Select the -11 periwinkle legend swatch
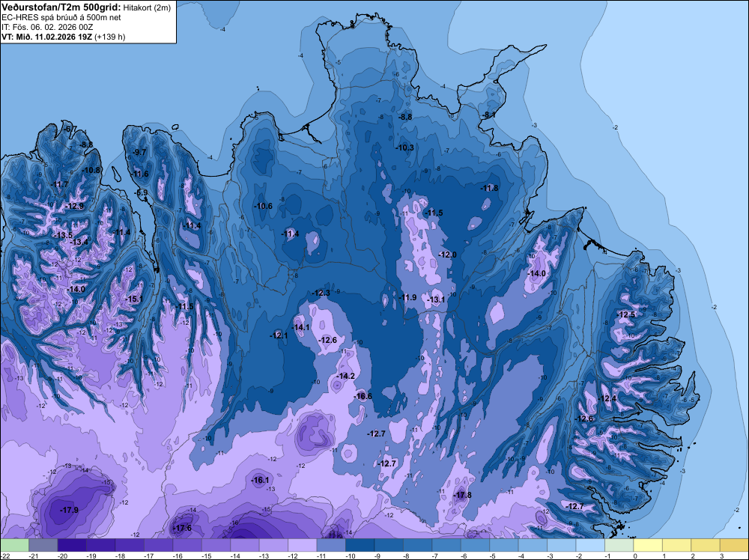 pyautogui.click(x=331, y=545)
